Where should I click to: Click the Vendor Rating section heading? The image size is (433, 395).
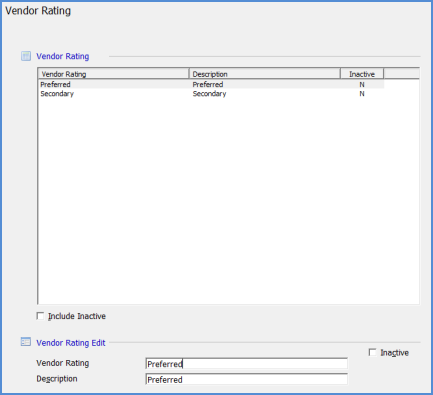coord(63,56)
